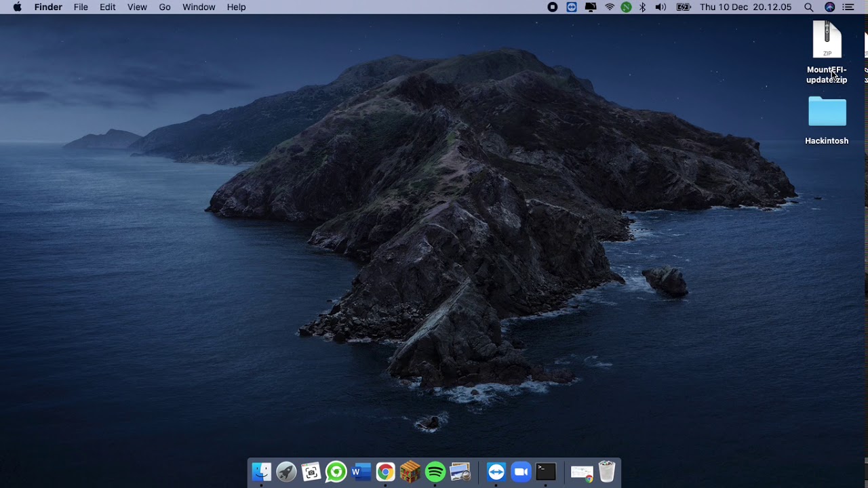Open the File menu

pos(81,7)
